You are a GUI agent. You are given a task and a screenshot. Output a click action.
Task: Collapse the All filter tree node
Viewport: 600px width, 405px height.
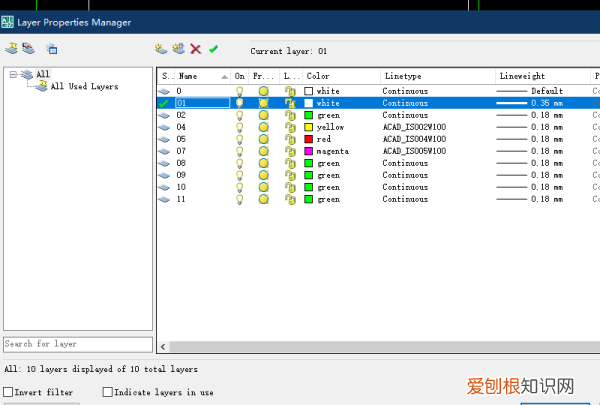click(13, 74)
